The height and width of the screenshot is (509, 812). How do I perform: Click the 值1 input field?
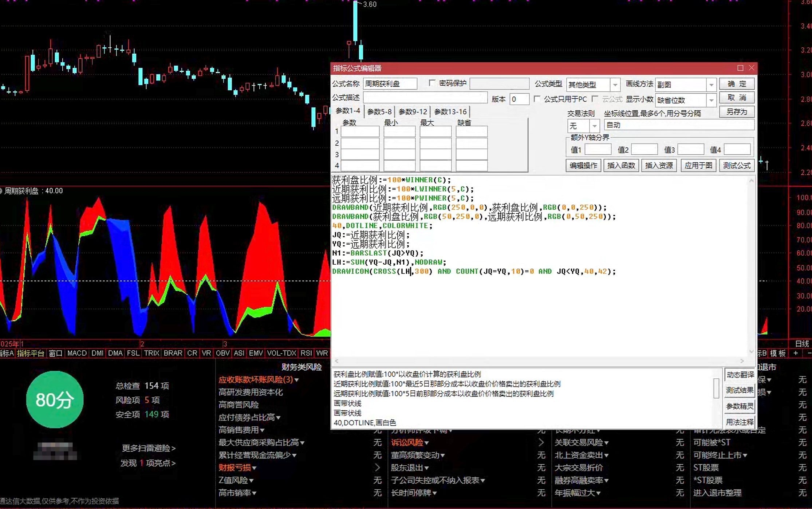pos(598,150)
